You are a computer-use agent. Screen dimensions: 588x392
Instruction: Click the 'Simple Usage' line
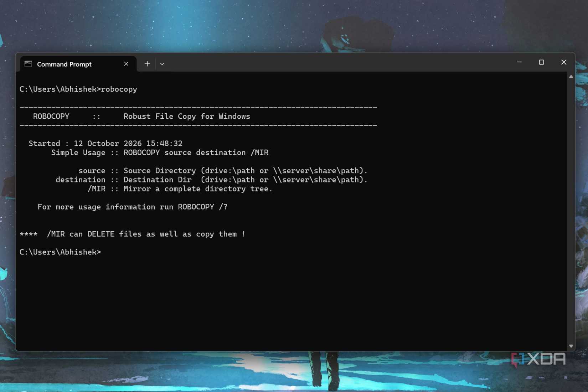(x=160, y=153)
